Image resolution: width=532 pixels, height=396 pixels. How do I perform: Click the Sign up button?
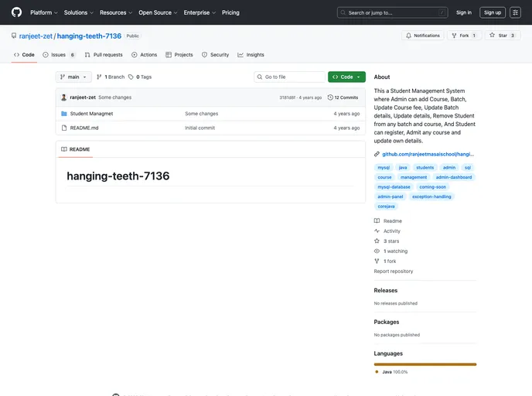point(493,12)
